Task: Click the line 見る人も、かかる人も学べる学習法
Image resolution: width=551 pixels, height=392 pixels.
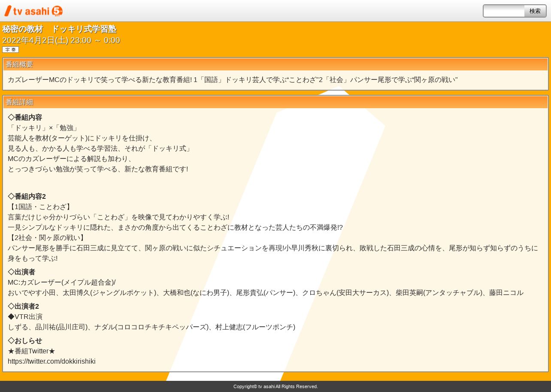Action: (x=100, y=149)
